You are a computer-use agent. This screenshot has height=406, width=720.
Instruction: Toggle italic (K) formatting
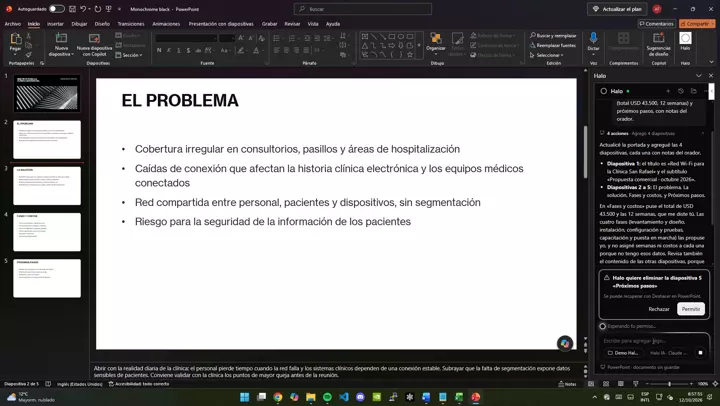click(169, 50)
